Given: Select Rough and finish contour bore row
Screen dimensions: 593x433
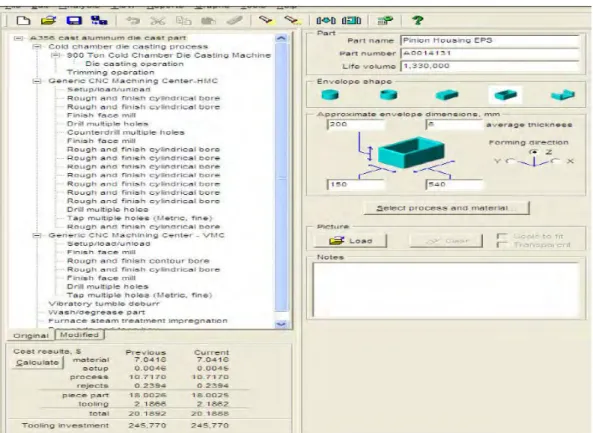Looking at the screenshot, I should [138, 261].
